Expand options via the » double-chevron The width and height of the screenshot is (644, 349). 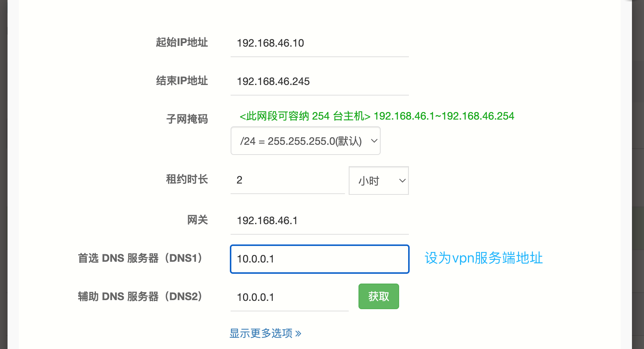point(298,334)
